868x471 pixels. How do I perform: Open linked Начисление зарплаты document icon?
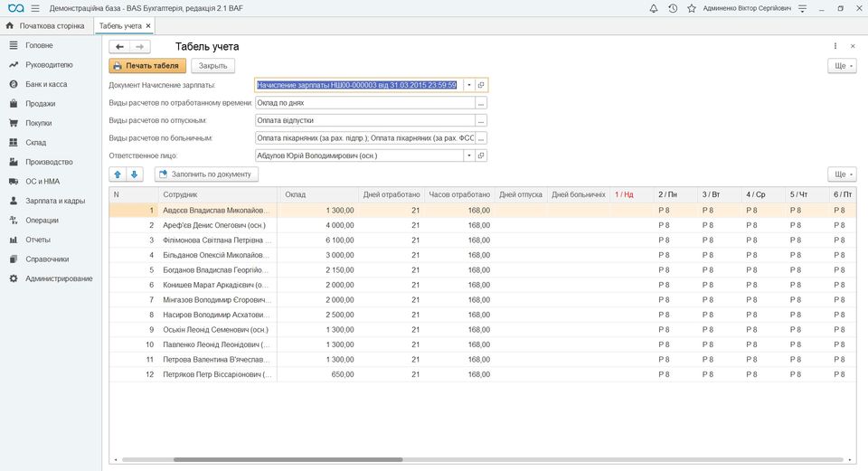[481, 85]
